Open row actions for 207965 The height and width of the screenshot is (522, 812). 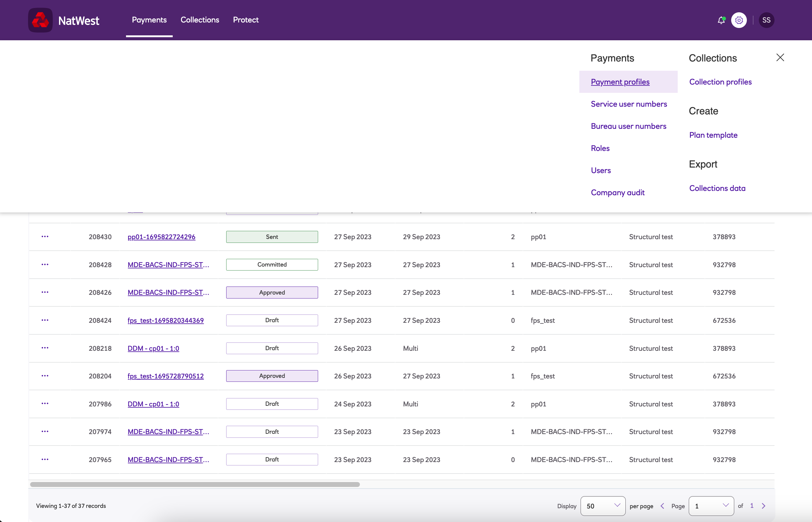click(x=45, y=460)
